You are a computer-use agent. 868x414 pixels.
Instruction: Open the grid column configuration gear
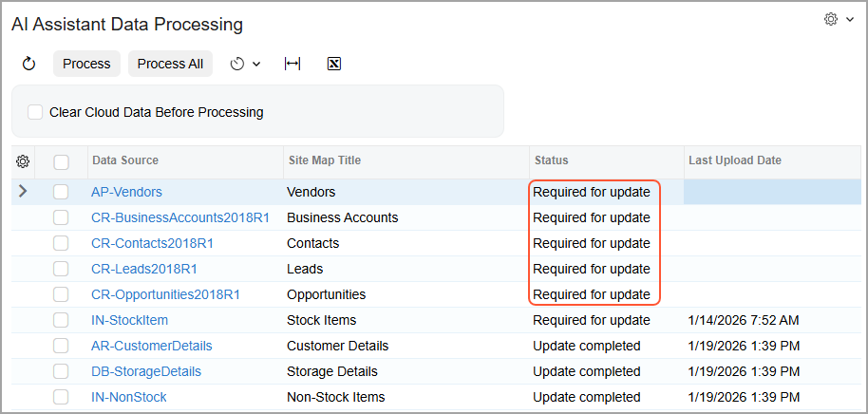click(23, 161)
